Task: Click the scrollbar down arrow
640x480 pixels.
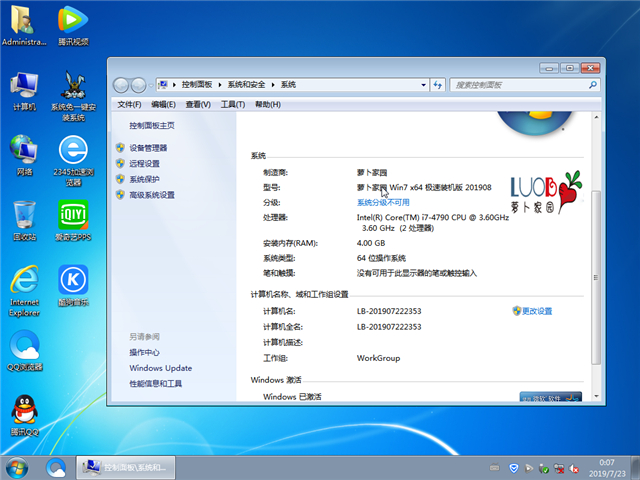Action: 596,396
